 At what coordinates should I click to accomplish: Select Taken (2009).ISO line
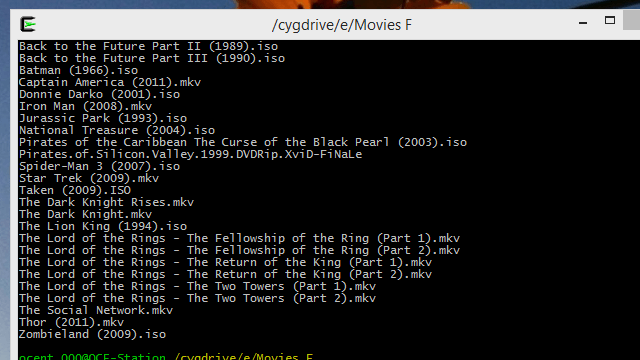[75, 190]
